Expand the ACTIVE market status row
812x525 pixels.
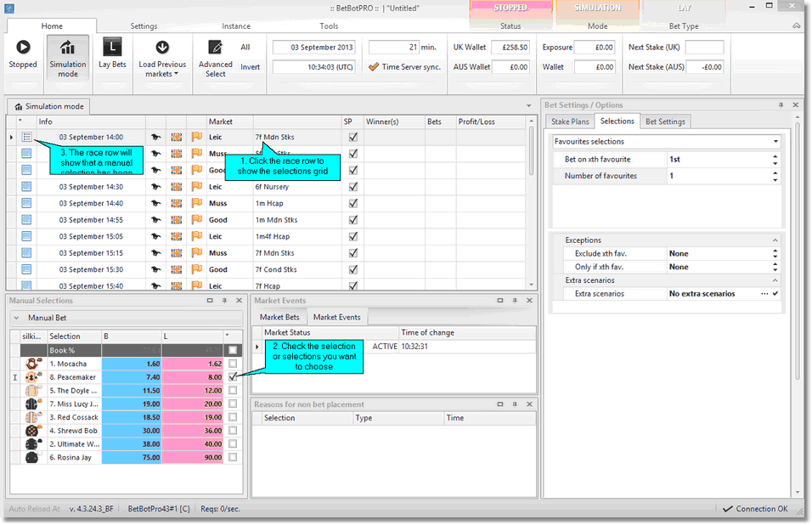(x=257, y=347)
